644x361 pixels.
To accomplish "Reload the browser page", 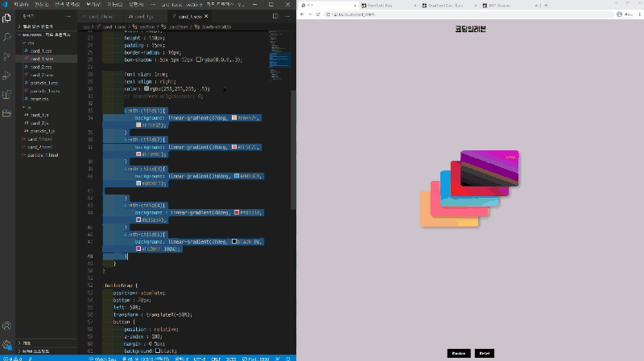I will 317,14.
